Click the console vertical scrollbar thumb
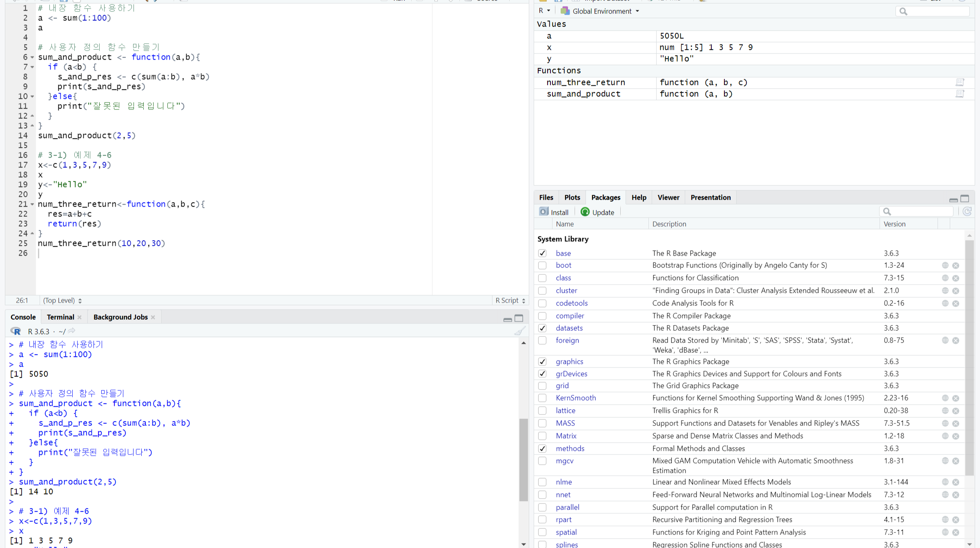Image resolution: width=980 pixels, height=548 pixels. click(523, 459)
